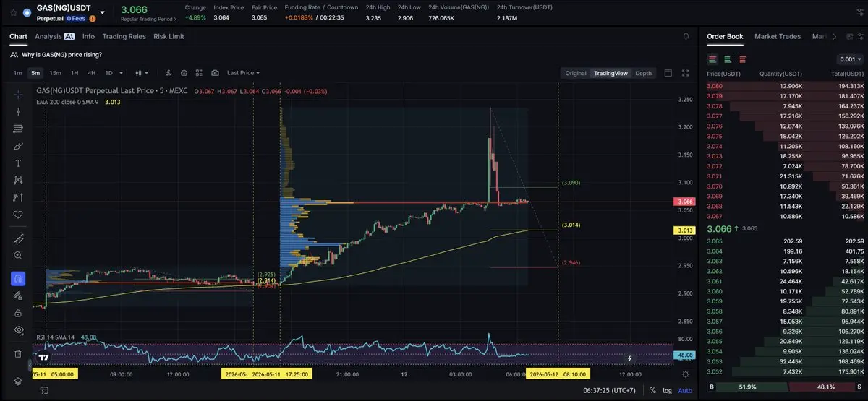Expand more order panel tabs chevron
The height and width of the screenshot is (401, 868).
click(x=834, y=36)
